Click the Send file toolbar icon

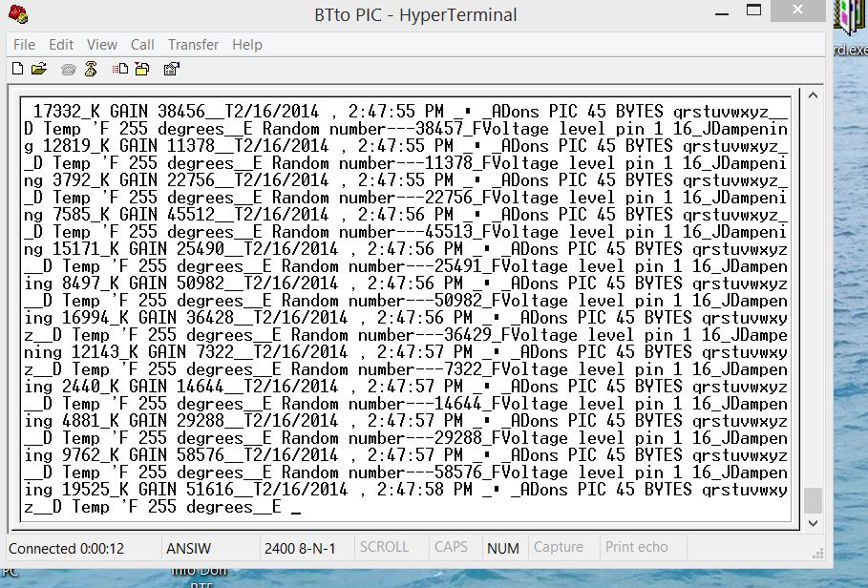[119, 69]
